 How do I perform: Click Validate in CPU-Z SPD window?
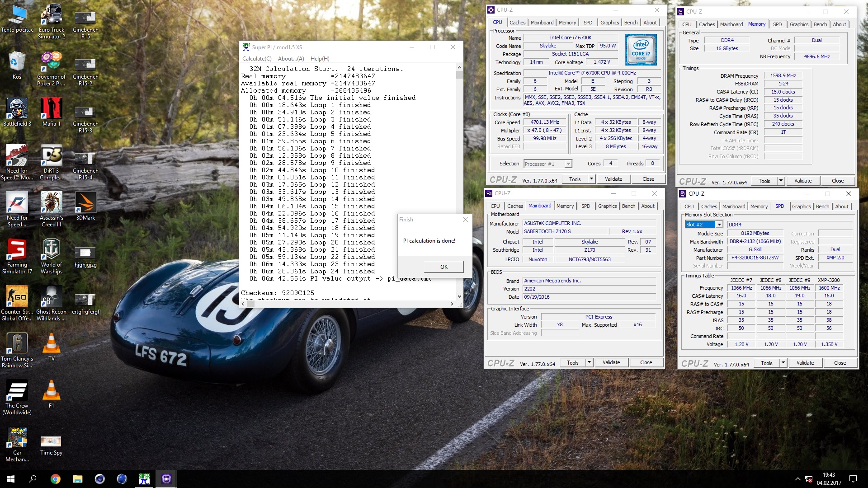pos(805,363)
